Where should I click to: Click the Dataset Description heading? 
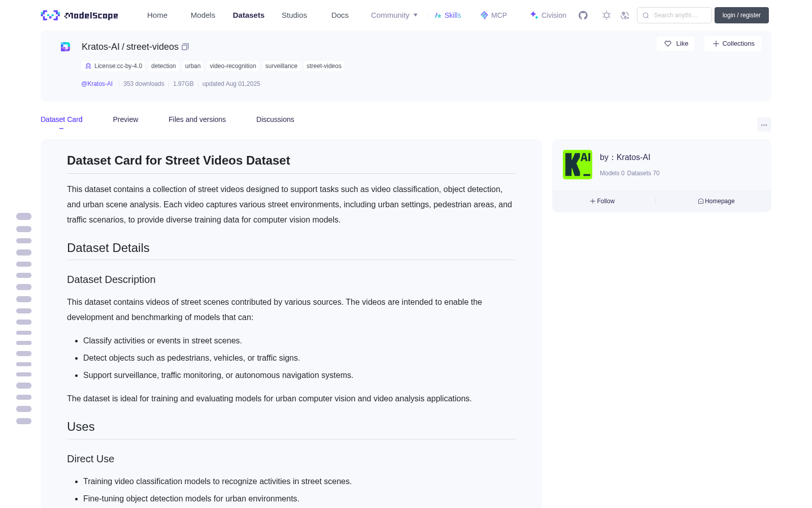pos(111,279)
